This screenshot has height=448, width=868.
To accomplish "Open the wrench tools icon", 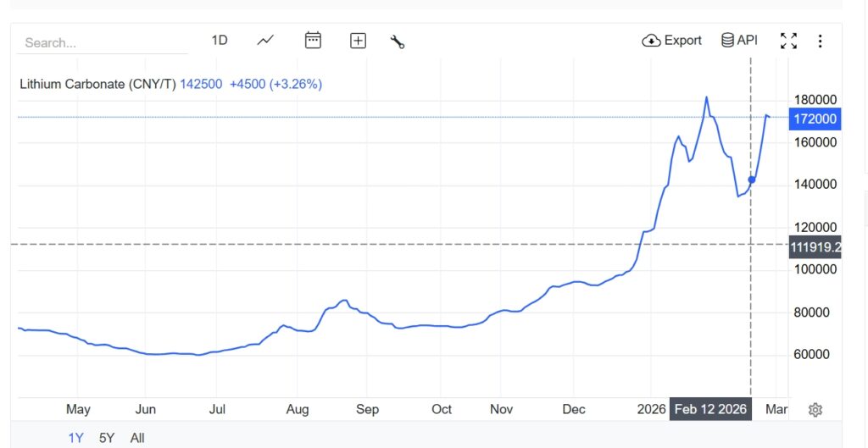I will pyautogui.click(x=397, y=41).
